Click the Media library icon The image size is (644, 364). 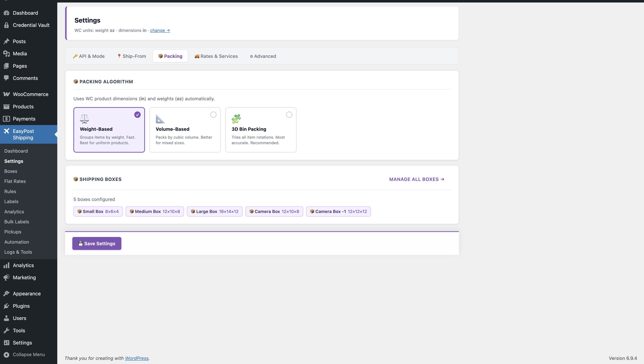[x=6, y=54]
